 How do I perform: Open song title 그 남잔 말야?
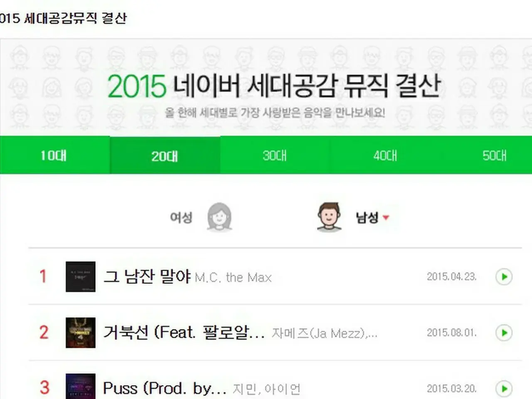(x=147, y=276)
